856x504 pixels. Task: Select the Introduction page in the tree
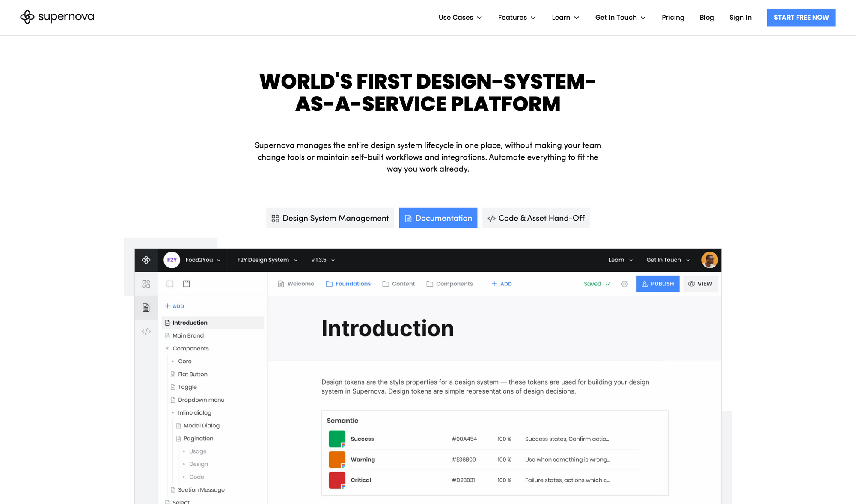point(213,323)
